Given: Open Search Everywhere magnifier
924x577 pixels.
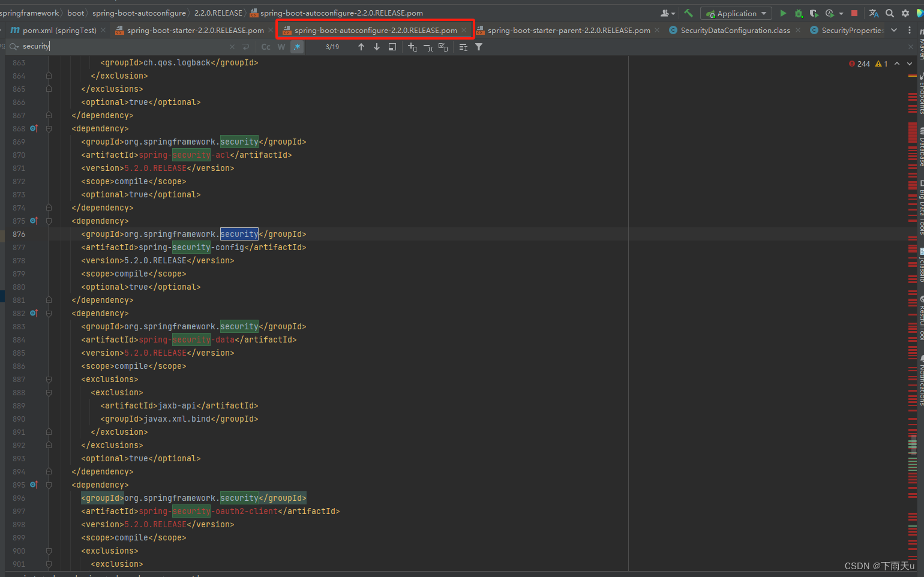Looking at the screenshot, I should tap(890, 13).
